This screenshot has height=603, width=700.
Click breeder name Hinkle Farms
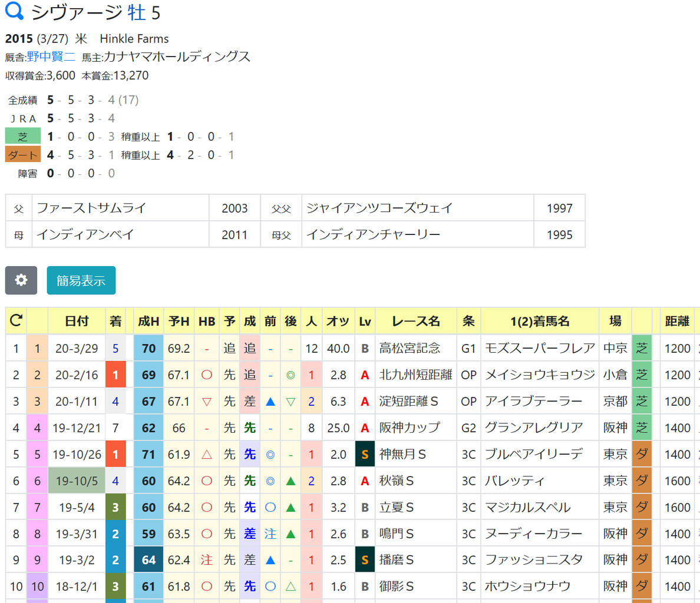[x=134, y=39]
